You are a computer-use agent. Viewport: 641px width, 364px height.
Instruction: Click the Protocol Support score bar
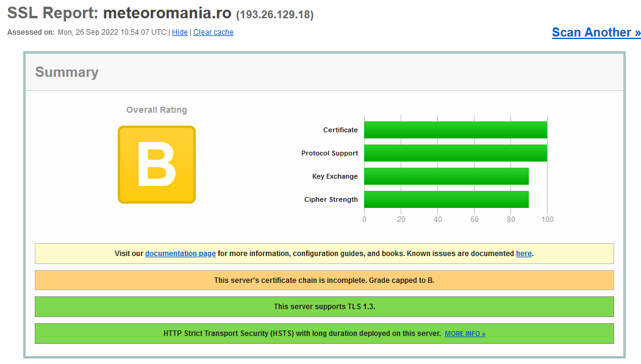[x=456, y=153]
